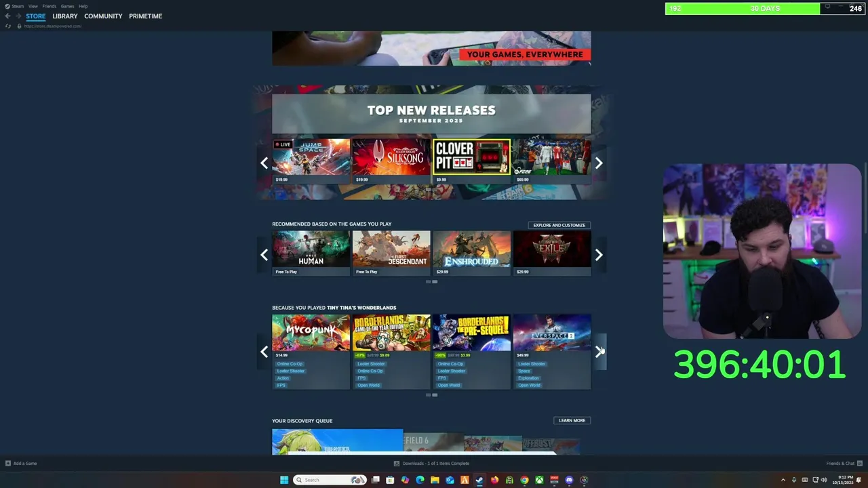
Task: Open Microsoft Edge from the taskbar
Action: click(420, 480)
